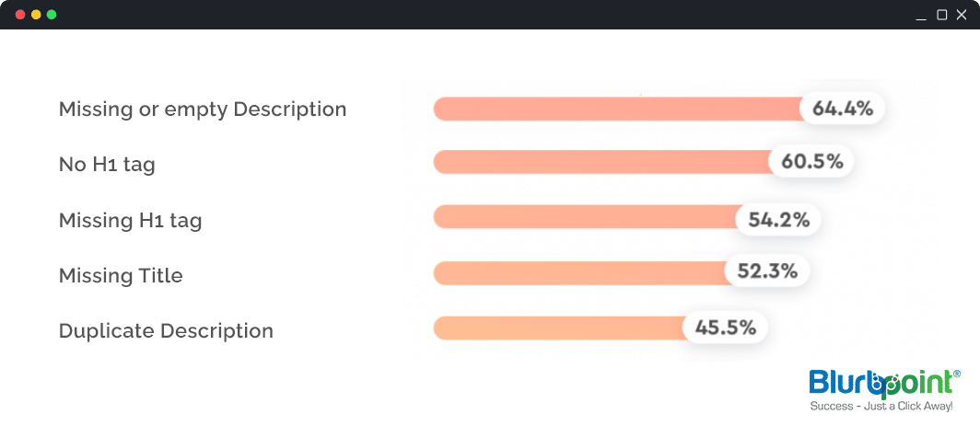Select the 52.3% value badge
The width and height of the screenshot is (980, 426).
coord(766,271)
